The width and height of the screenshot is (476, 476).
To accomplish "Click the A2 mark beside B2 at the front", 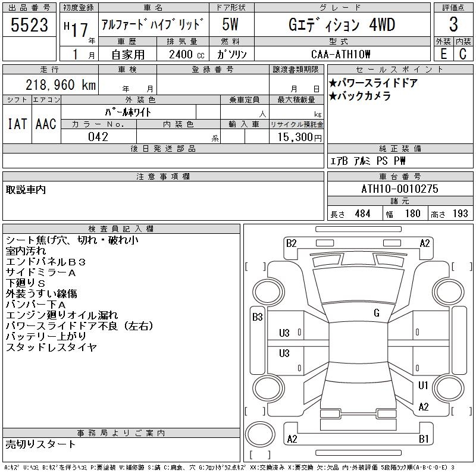I will click(x=425, y=243).
